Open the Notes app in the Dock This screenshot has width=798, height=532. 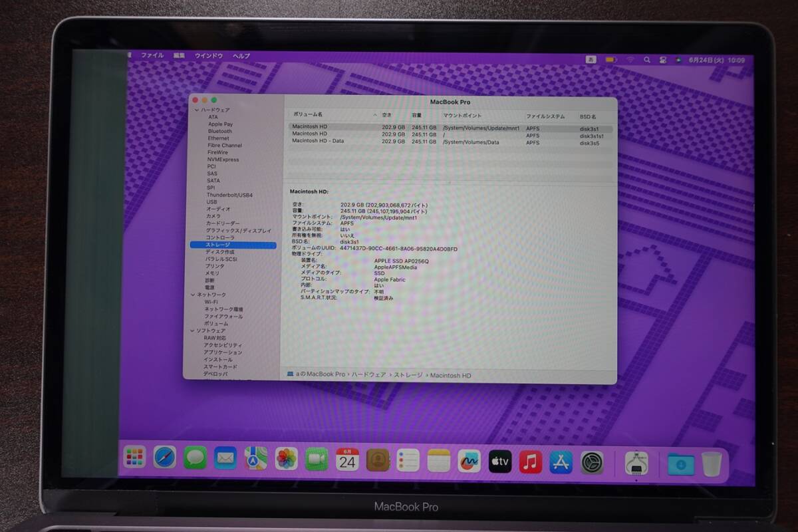439,460
